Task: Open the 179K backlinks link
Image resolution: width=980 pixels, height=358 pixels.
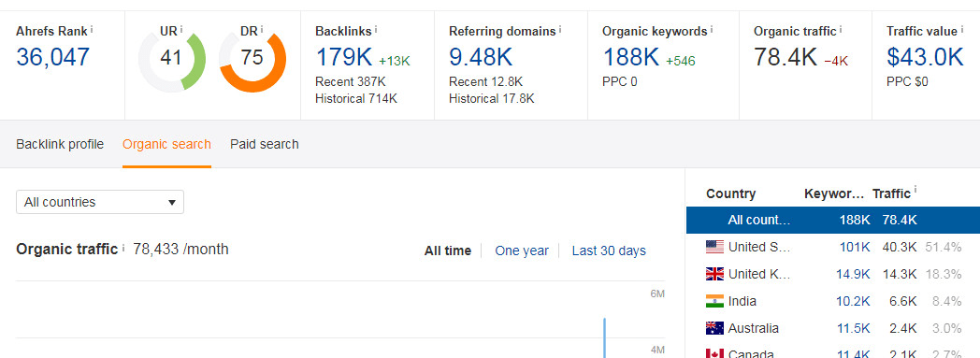Action: [344, 57]
